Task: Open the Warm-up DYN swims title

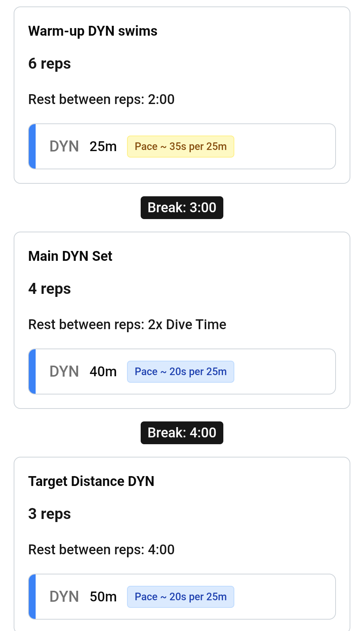Action: (93, 31)
